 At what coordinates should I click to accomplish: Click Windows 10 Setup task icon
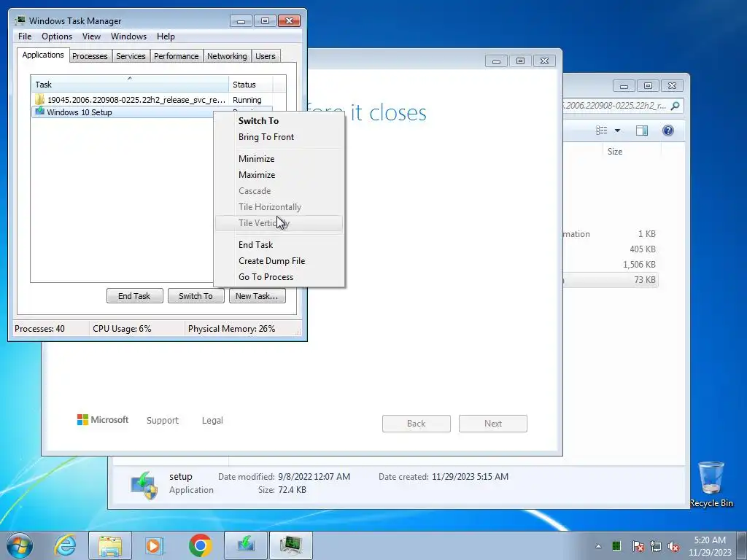pos(39,112)
